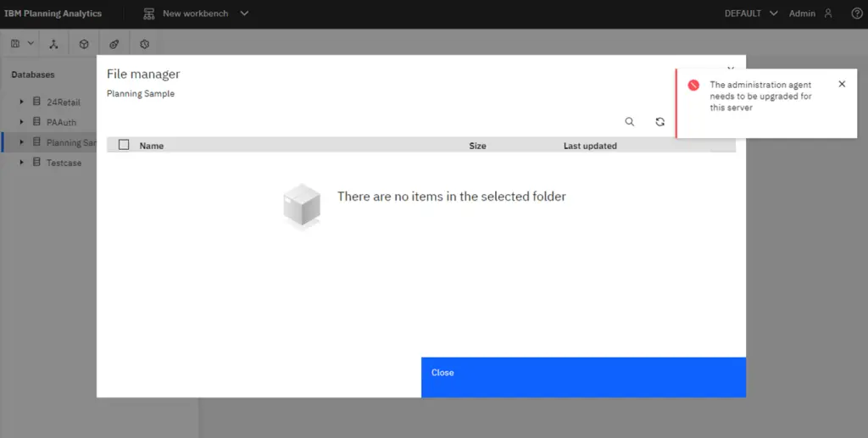
Task: Open the save options dropdown arrow
Action: point(31,44)
